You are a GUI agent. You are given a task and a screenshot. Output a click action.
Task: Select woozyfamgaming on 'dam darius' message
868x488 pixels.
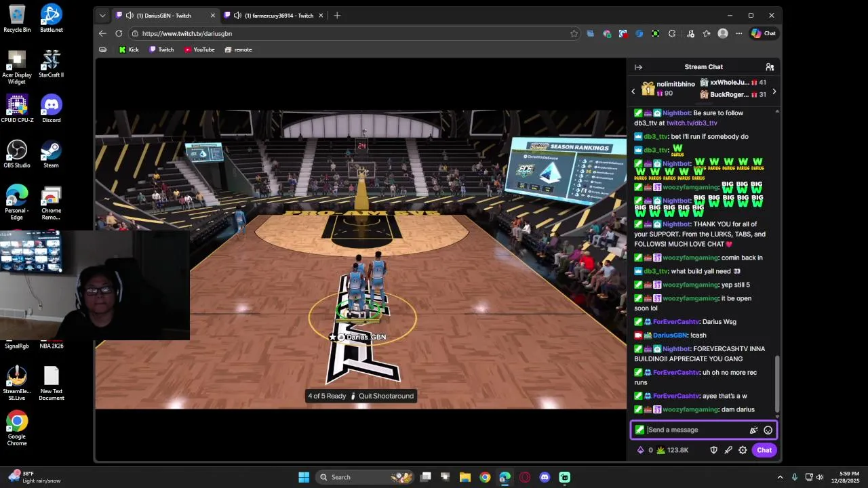click(x=690, y=409)
